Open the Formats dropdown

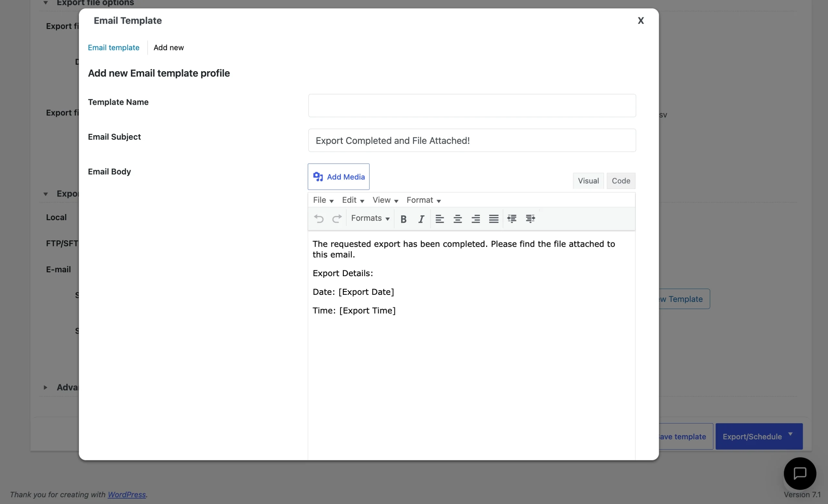pyautogui.click(x=370, y=218)
